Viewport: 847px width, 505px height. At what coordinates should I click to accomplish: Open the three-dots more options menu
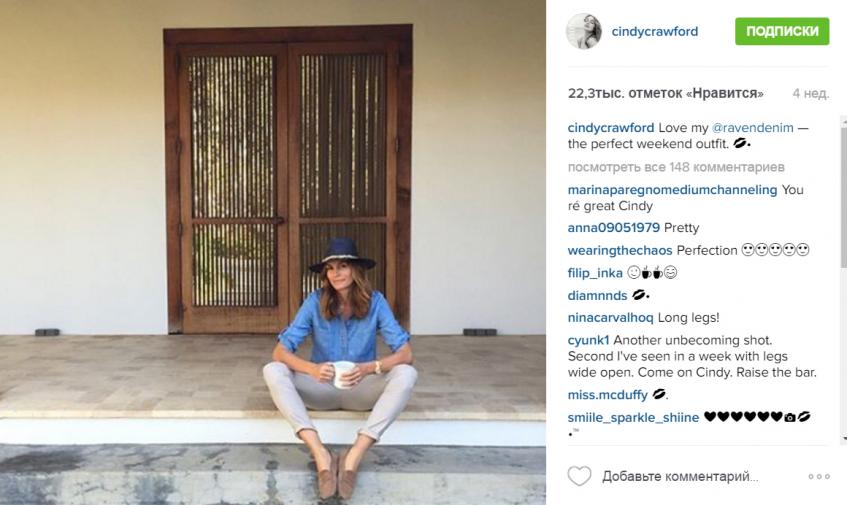[819, 476]
